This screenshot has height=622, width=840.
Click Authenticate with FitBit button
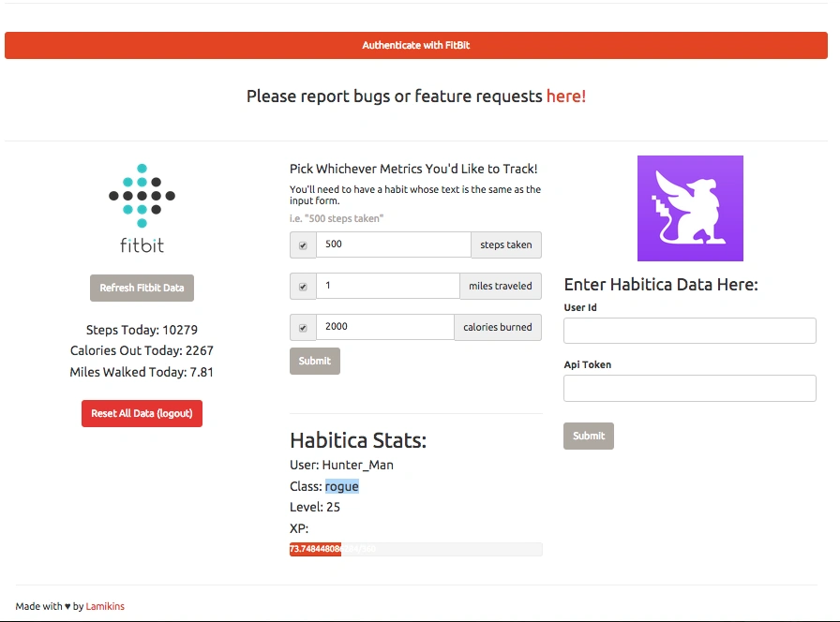pyautogui.click(x=416, y=45)
